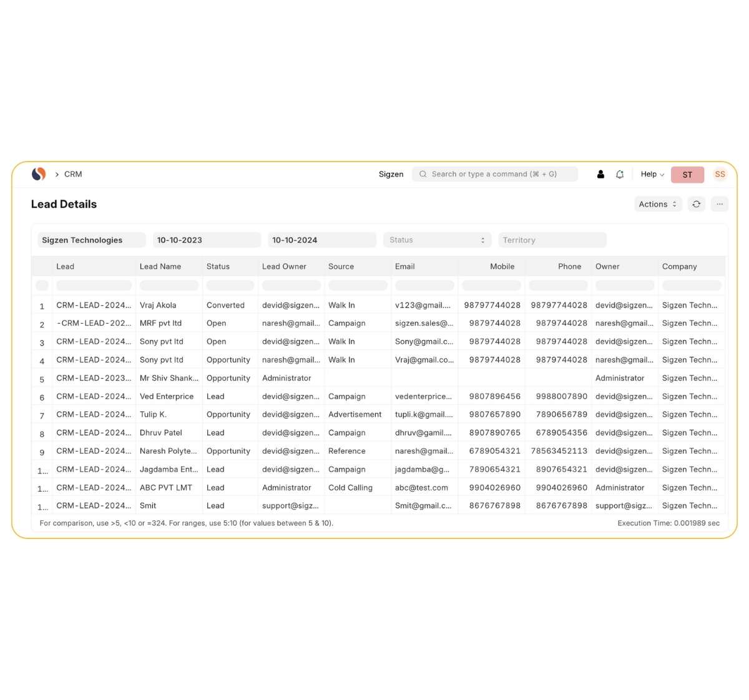Go to CRM breadcrumb
Screen dimensions: 749x700
click(73, 175)
